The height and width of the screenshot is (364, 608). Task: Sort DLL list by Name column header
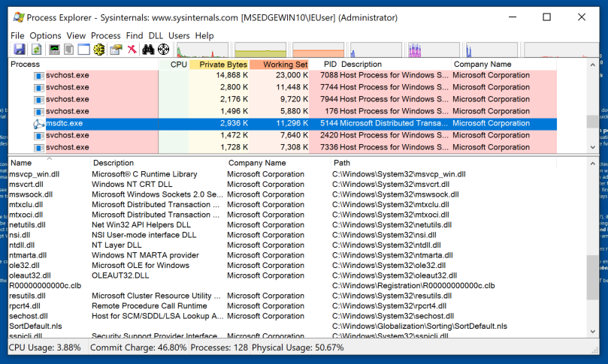(x=50, y=163)
